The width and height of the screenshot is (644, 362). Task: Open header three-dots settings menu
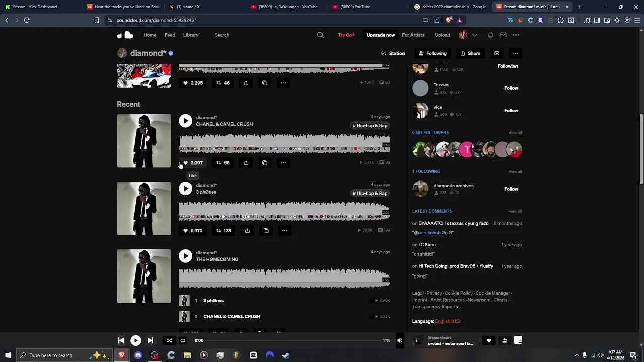[x=516, y=35]
